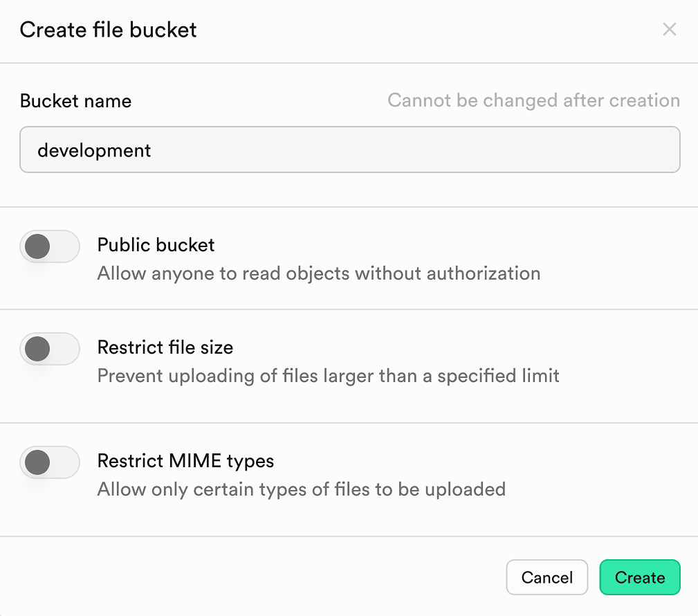The width and height of the screenshot is (698, 616).
Task: Click the Create file bucket dialog title
Action: [x=108, y=30]
